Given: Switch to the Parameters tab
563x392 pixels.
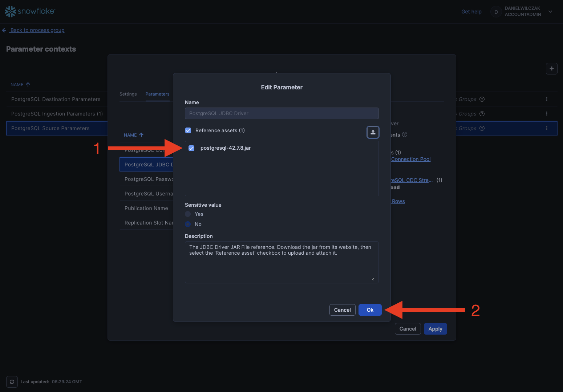Looking at the screenshot, I should pos(157,94).
